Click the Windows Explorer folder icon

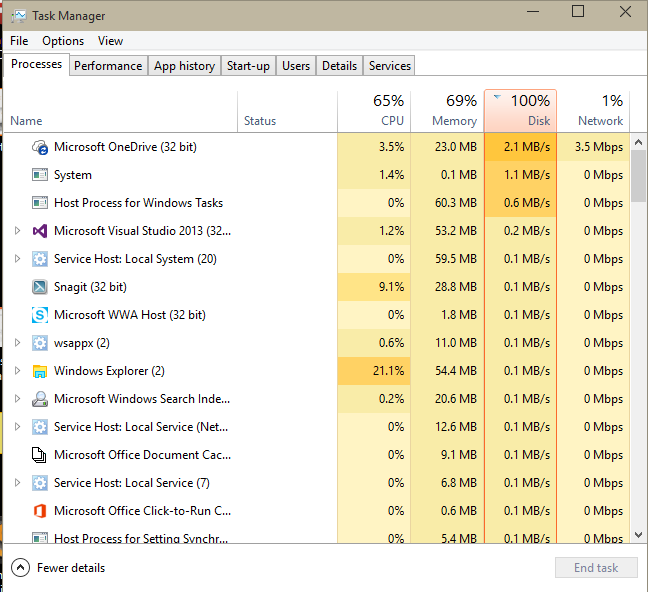tap(40, 371)
